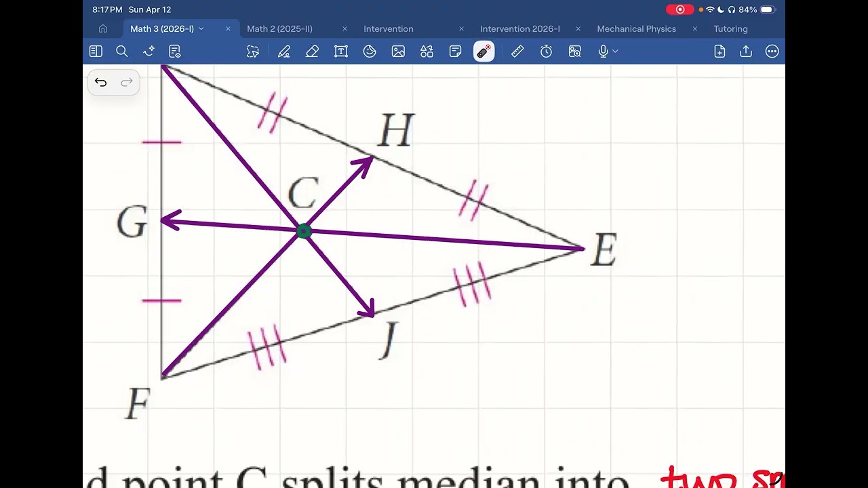Expand the microphone options chevron

615,52
